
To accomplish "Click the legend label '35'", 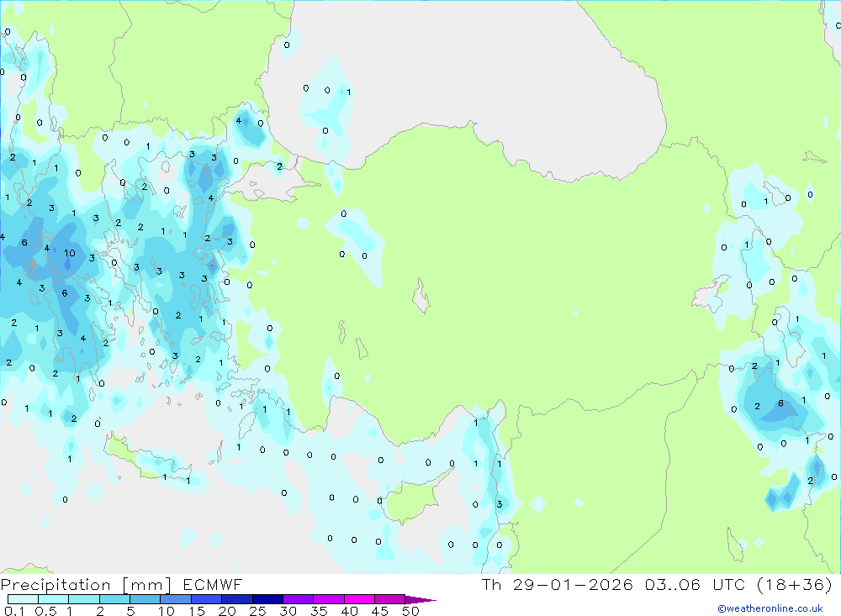I will click(319, 611).
